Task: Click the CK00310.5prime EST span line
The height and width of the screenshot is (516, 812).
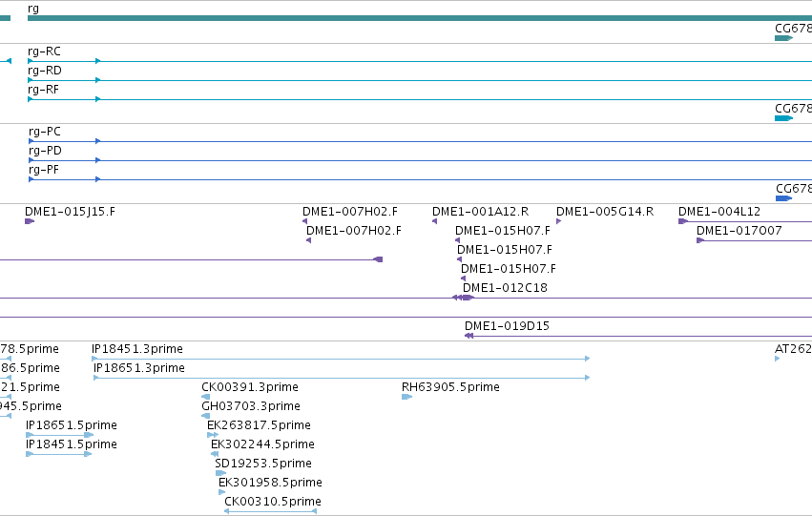Action: 270,511
